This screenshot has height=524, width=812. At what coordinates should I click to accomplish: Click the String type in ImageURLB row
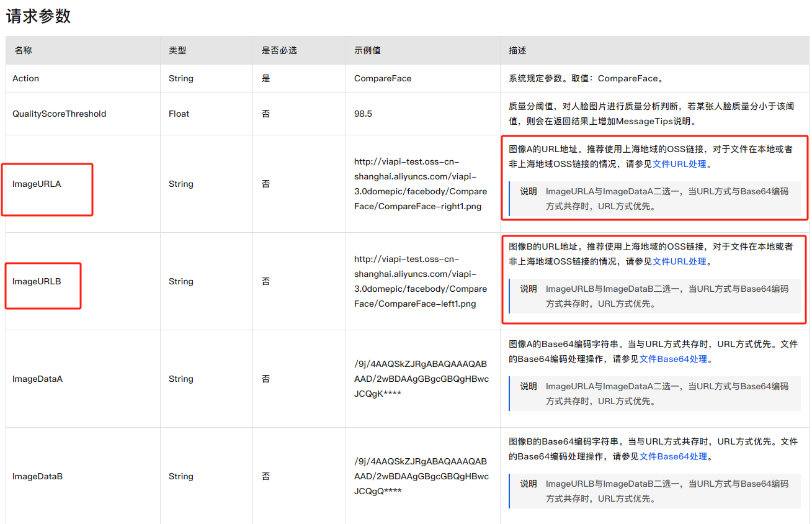coord(181,282)
